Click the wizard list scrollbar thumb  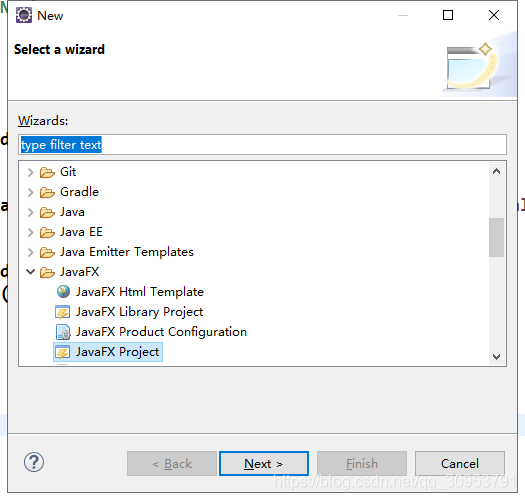pos(497,237)
